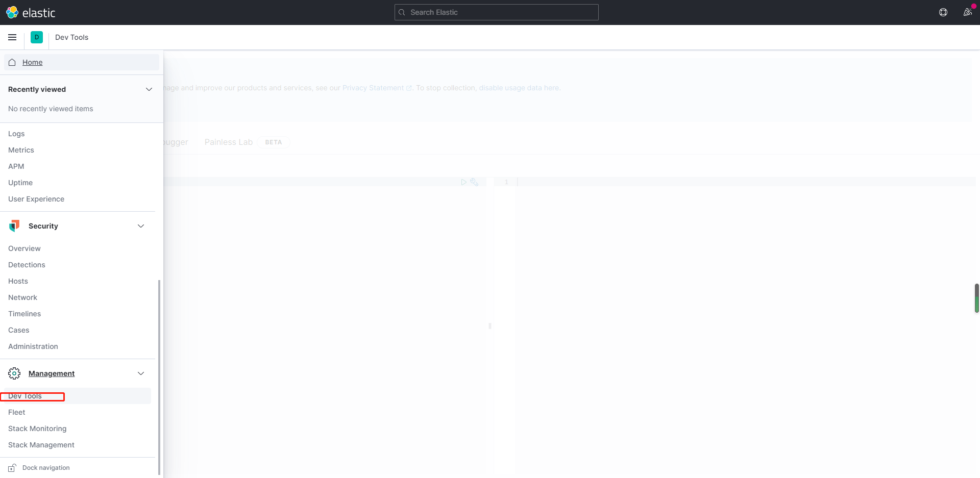
Task: Collapse the Security section chevron
Action: (141, 226)
